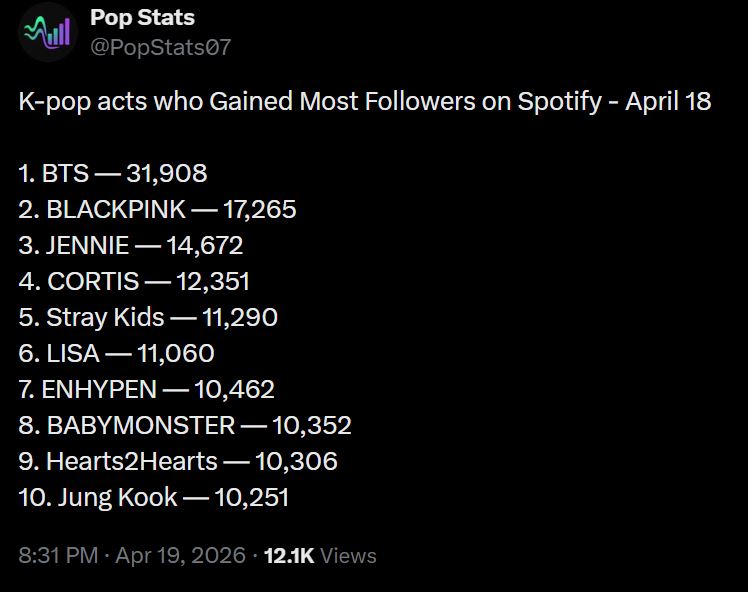Click the Pop Stats profile avatar
The height and width of the screenshot is (592, 748).
[48, 32]
